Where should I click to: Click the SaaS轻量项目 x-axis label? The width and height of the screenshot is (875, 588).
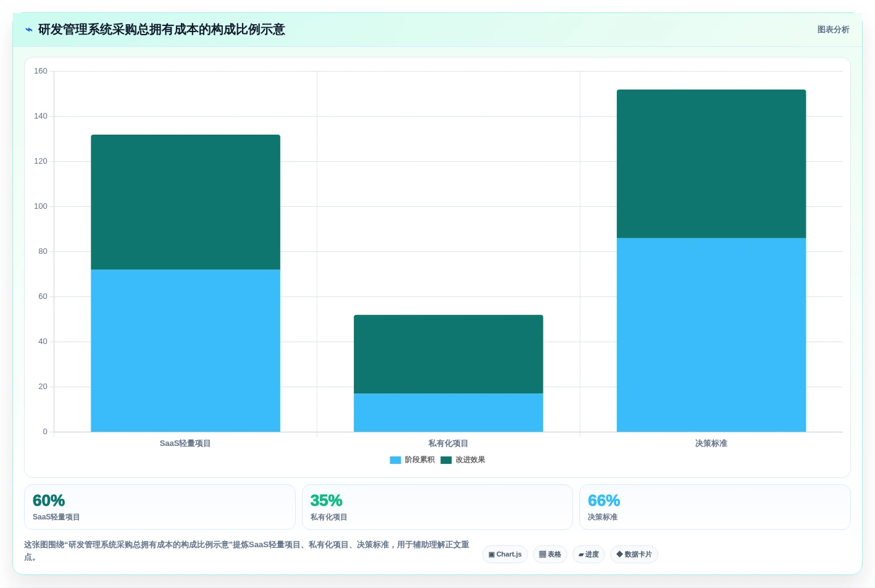pyautogui.click(x=185, y=443)
